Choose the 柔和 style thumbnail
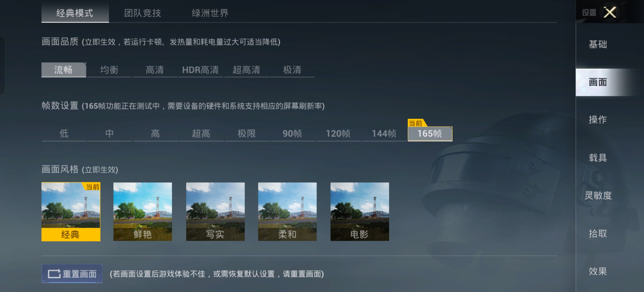 [287, 212]
